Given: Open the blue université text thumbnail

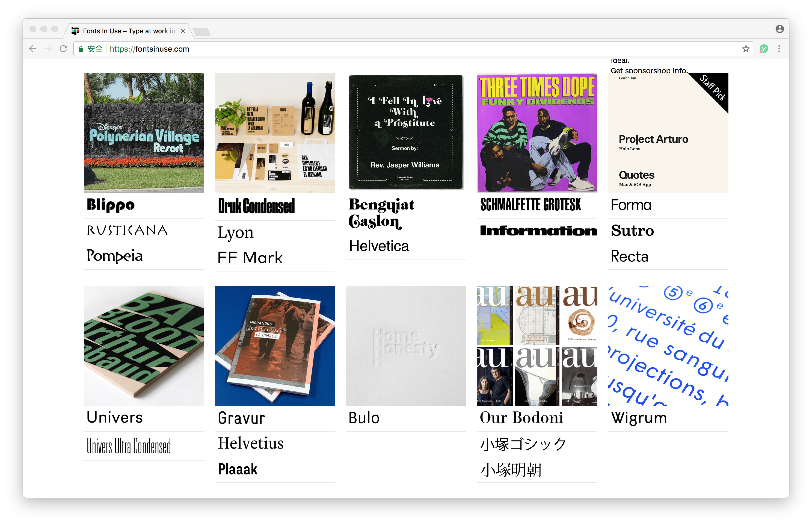Looking at the screenshot, I should pos(668,346).
